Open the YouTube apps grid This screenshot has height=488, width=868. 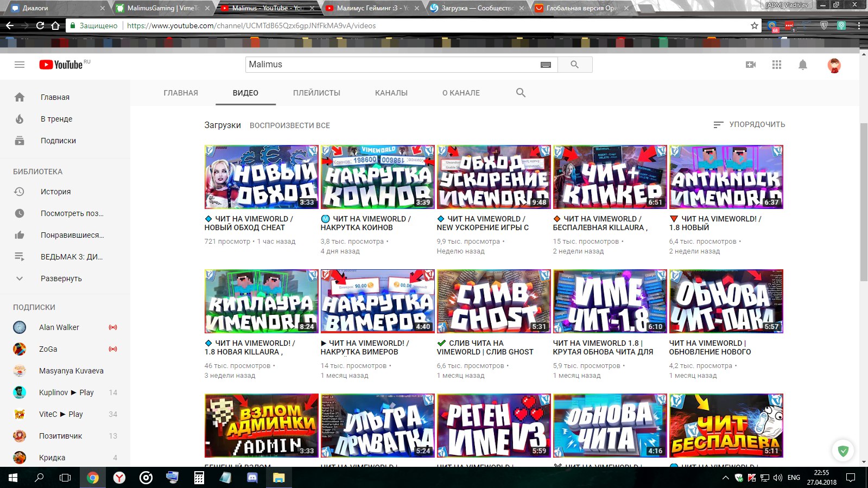[777, 65]
